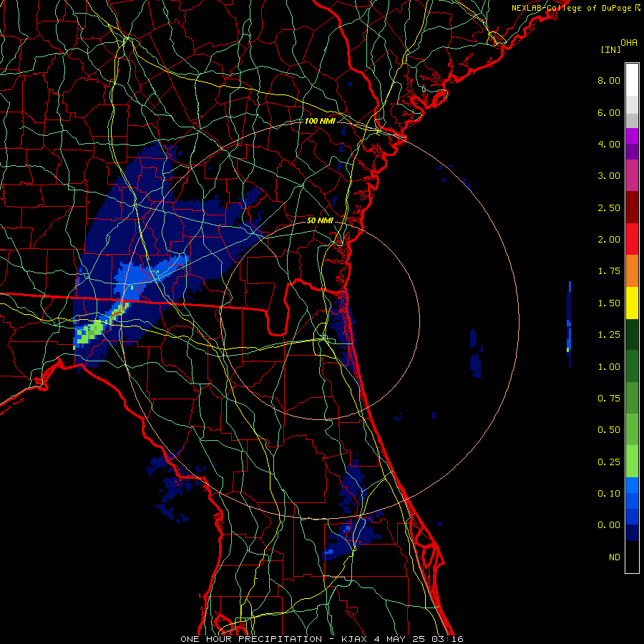Image resolution: width=644 pixels, height=644 pixels.
Task: Click the 1.50 legend value
Action: coord(609,303)
